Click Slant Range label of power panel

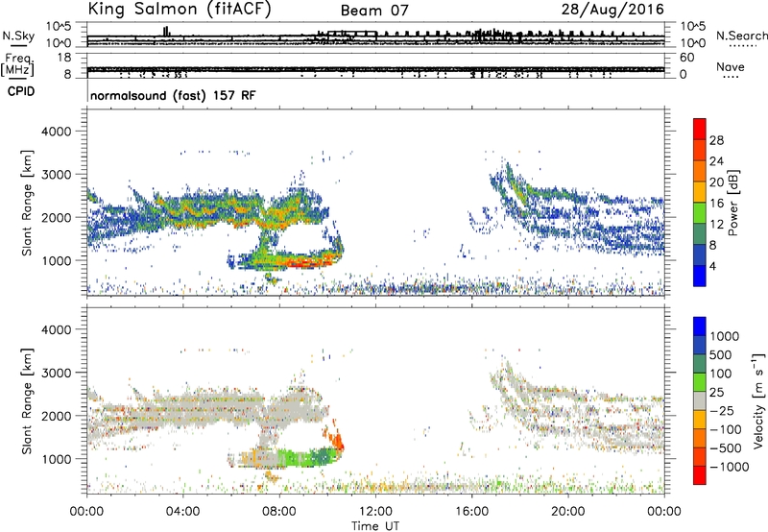(27, 203)
